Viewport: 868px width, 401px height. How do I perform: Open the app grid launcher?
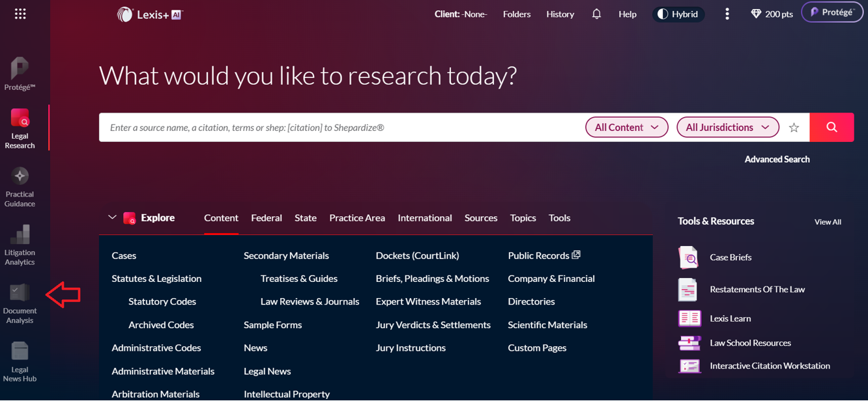click(20, 14)
